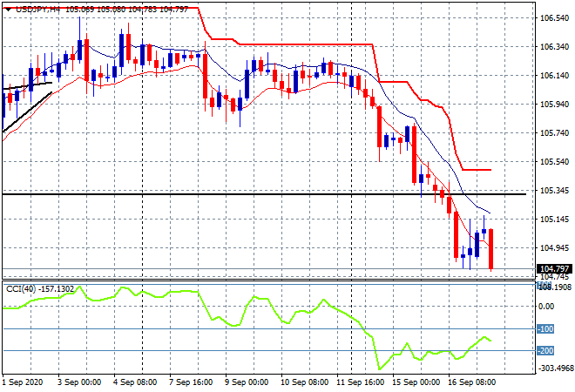Click the 4 Sep 08:00 time label
Viewport: 575px width, 392px height.
(x=135, y=382)
